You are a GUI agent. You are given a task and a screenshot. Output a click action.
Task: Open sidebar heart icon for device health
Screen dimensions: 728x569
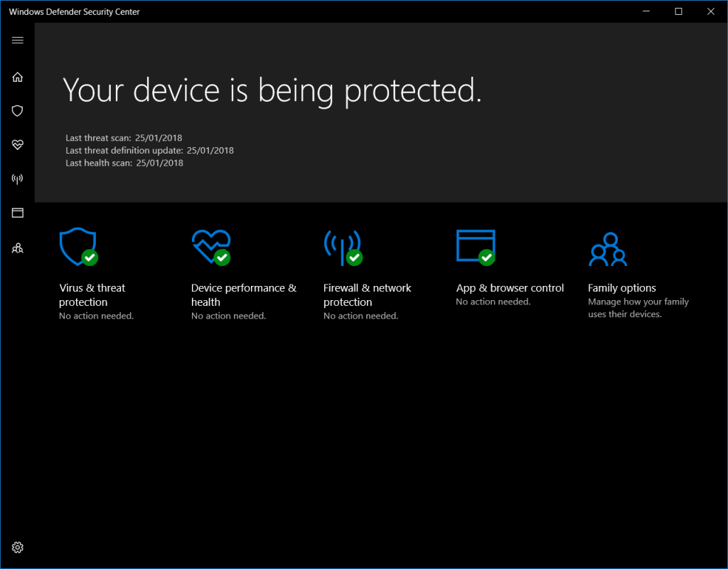coord(18,145)
